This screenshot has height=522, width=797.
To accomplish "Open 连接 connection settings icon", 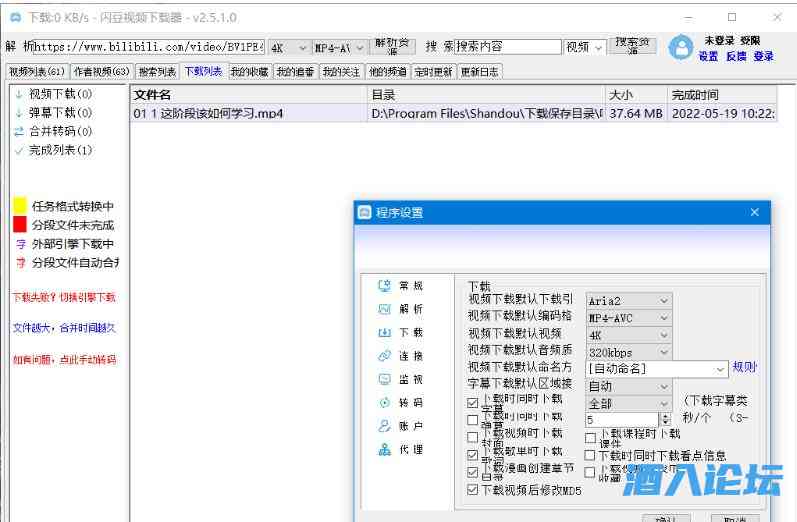I will click(x=384, y=356).
